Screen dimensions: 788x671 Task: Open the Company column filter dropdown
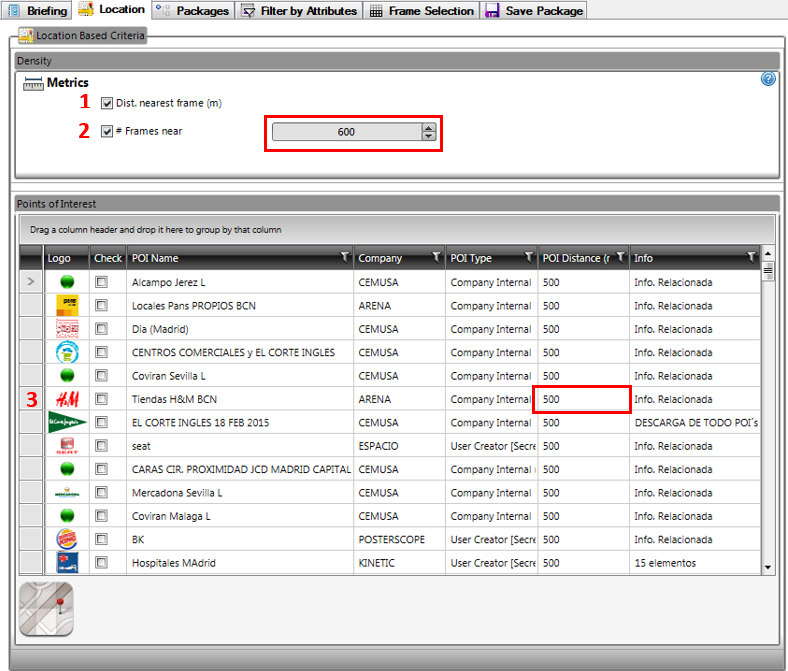[x=436, y=257]
